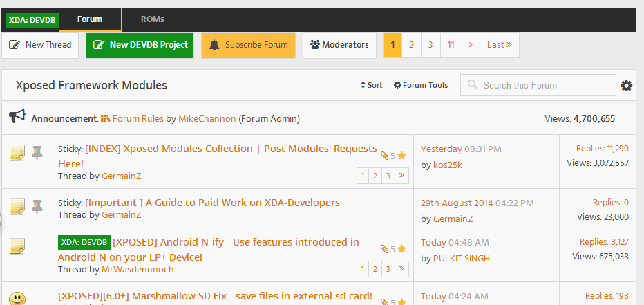Open last poster GermainZ on the Paid Work row
This screenshot has height=305, width=644.
(453, 219)
